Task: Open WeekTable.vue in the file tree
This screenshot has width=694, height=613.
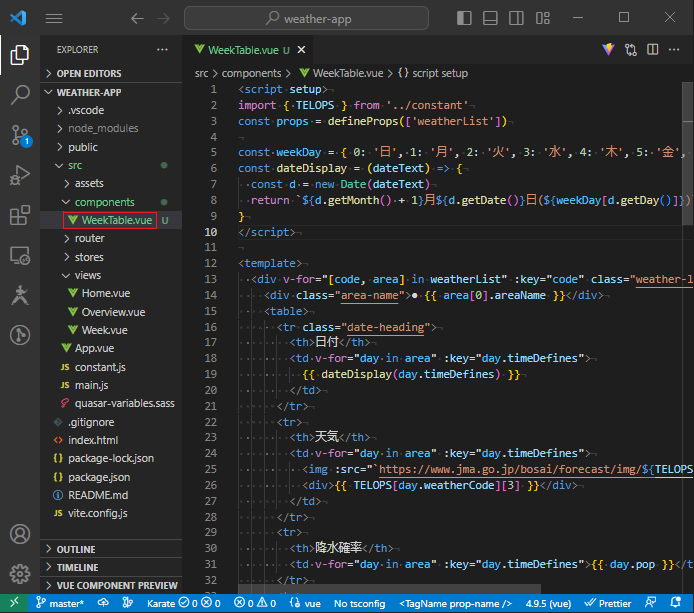Action: click(x=111, y=220)
